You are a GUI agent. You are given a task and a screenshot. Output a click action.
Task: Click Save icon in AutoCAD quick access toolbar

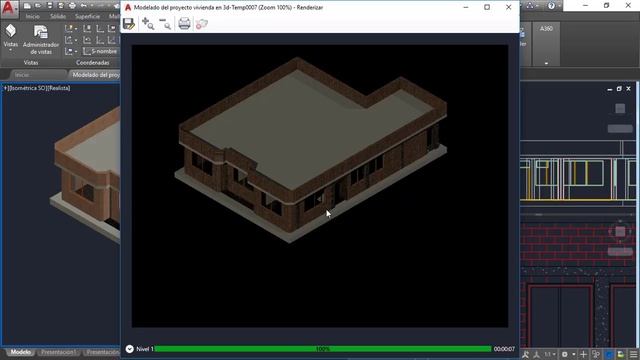[x=49, y=6]
